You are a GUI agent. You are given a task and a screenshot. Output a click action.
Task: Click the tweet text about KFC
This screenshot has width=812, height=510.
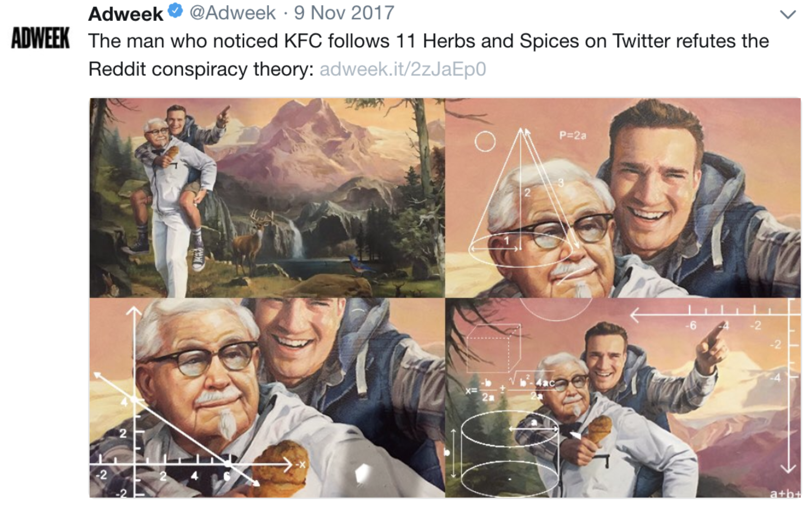(x=429, y=55)
